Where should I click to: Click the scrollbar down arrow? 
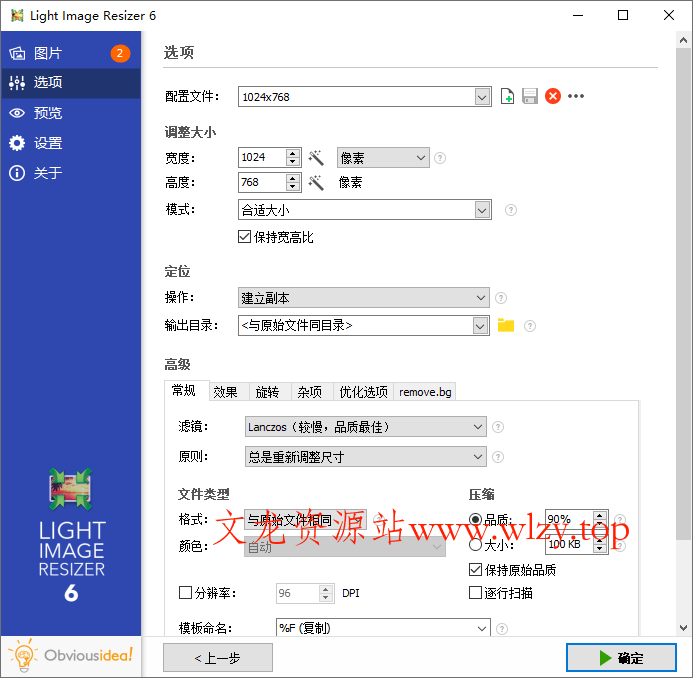[683, 628]
